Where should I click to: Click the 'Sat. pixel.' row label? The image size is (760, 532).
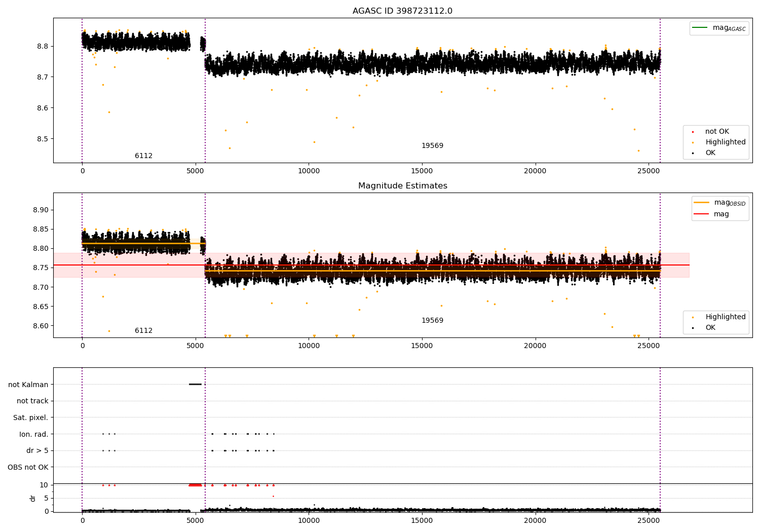pos(31,417)
